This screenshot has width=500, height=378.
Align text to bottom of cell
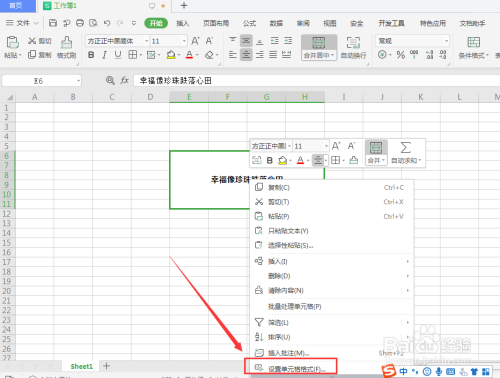[x=260, y=41]
